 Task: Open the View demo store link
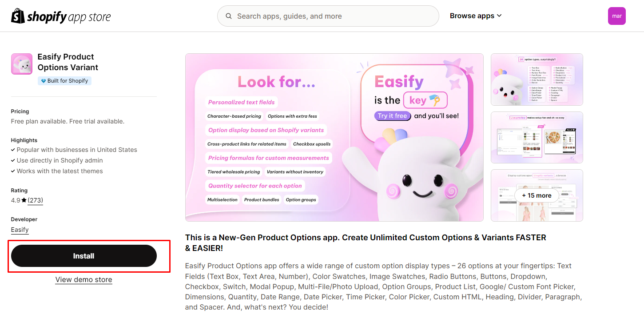tap(83, 279)
